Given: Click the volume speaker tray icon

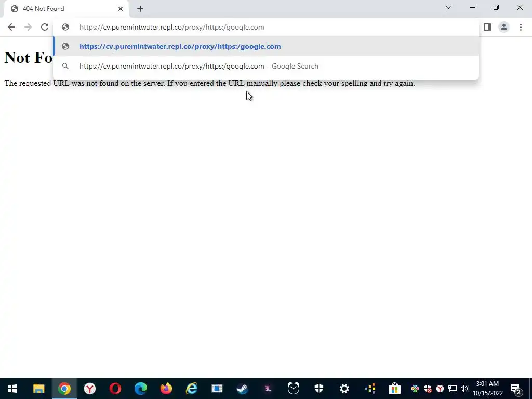Looking at the screenshot, I should pyautogui.click(x=464, y=389).
